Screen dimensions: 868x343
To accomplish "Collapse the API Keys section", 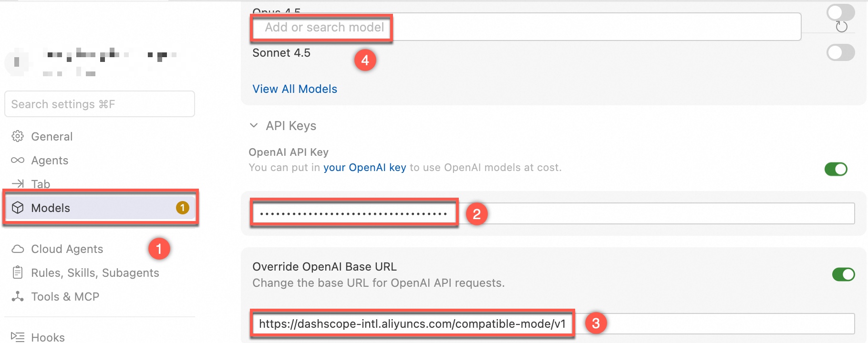I will click(x=254, y=126).
